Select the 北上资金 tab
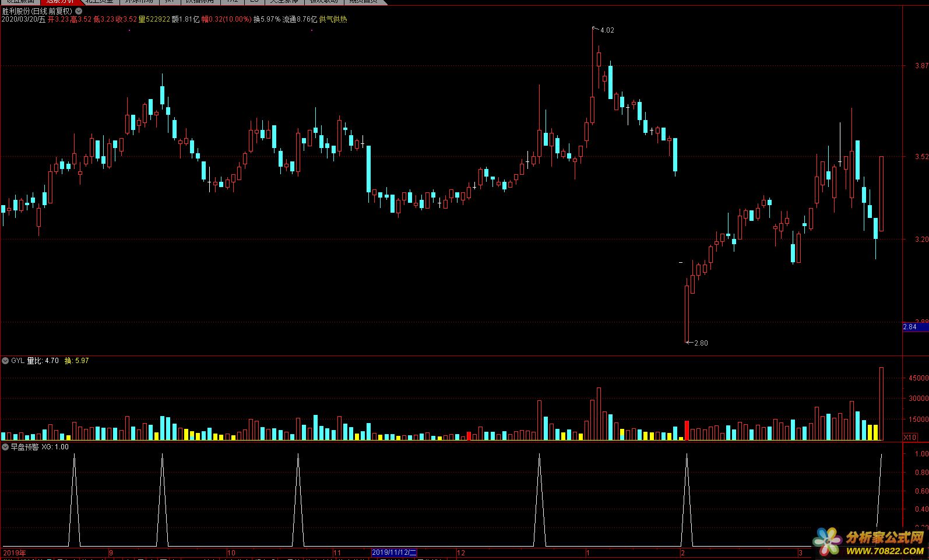This screenshot has height=560, width=929. point(99,2)
